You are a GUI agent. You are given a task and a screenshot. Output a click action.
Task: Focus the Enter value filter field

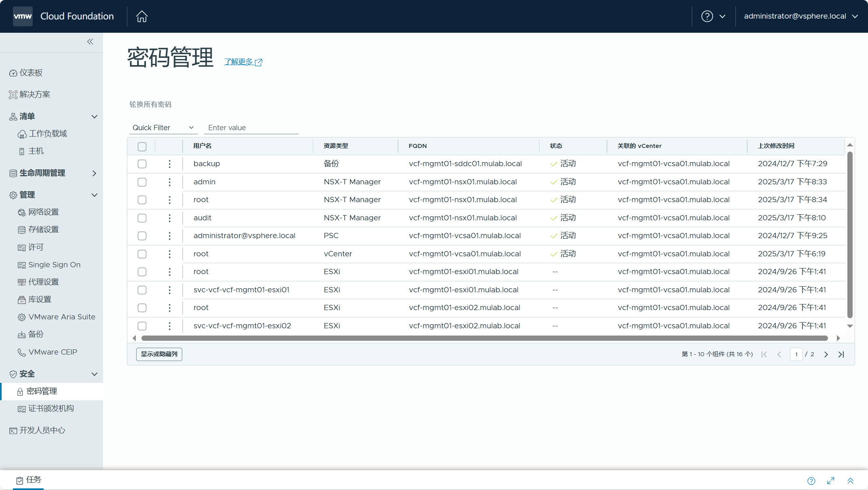[251, 128]
